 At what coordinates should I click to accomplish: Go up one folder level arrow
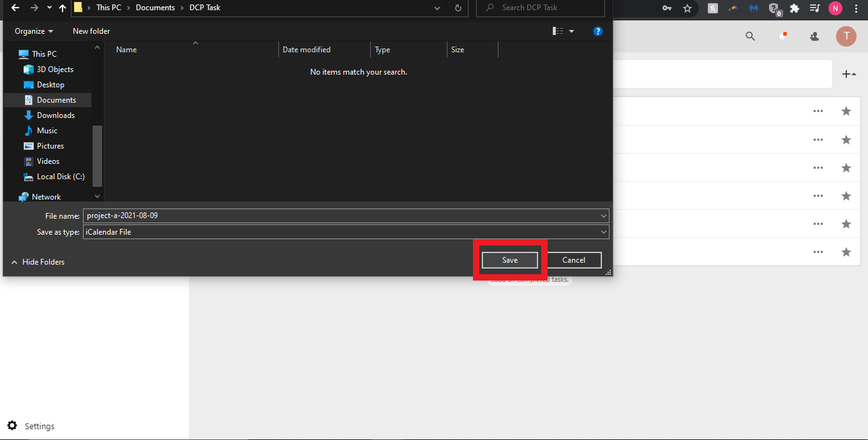(62, 8)
